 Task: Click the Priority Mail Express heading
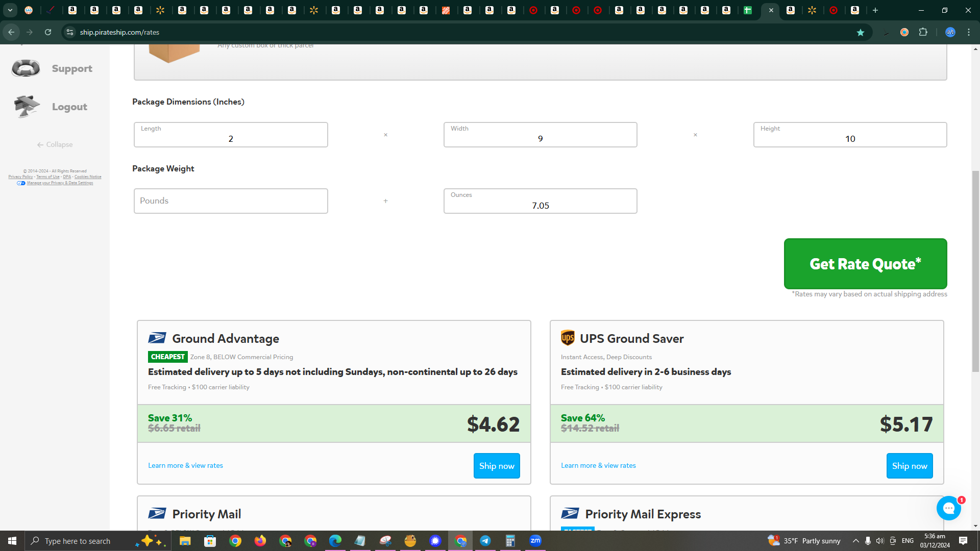(x=643, y=514)
